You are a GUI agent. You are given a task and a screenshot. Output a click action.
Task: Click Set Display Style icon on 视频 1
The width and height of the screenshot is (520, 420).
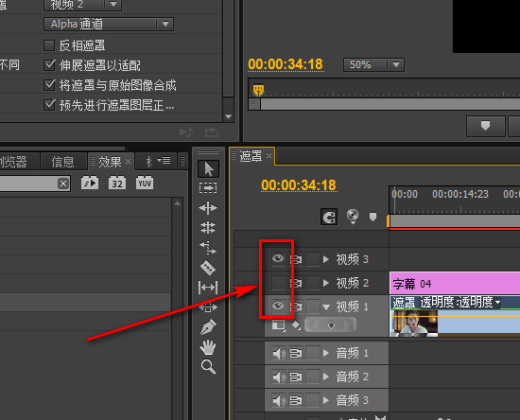(278, 325)
